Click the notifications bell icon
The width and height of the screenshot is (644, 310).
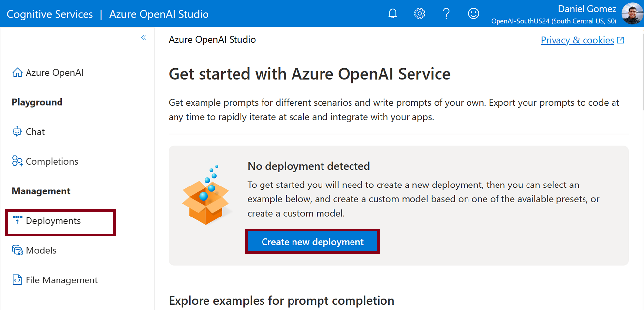pos(392,14)
